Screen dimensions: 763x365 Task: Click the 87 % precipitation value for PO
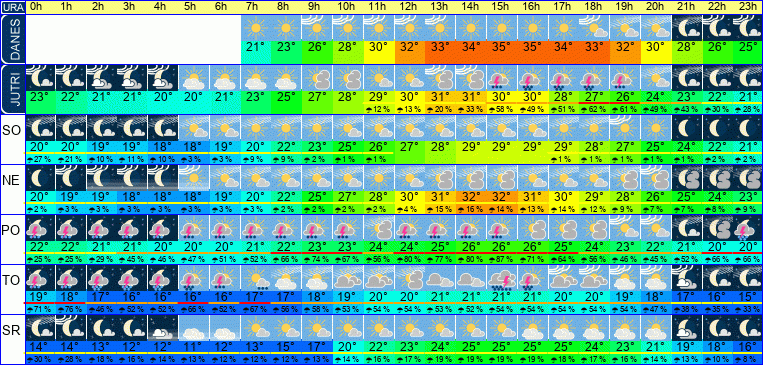501,258
